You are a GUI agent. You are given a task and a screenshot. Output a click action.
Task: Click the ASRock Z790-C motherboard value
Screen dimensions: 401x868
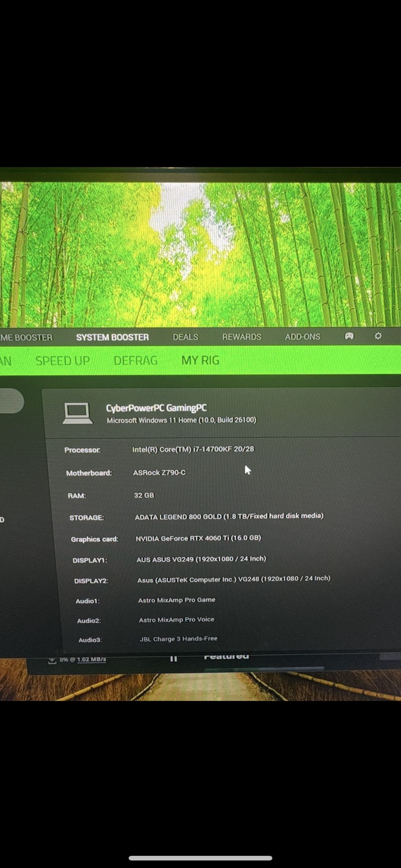[159, 472]
